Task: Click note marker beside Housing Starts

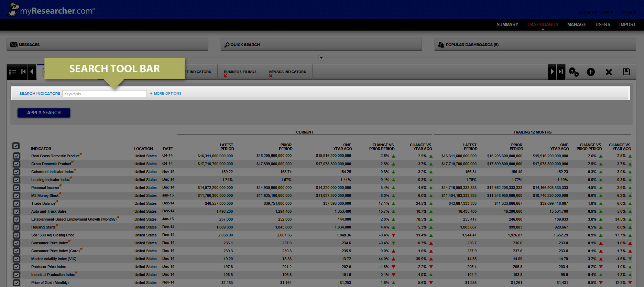Action: point(57,225)
